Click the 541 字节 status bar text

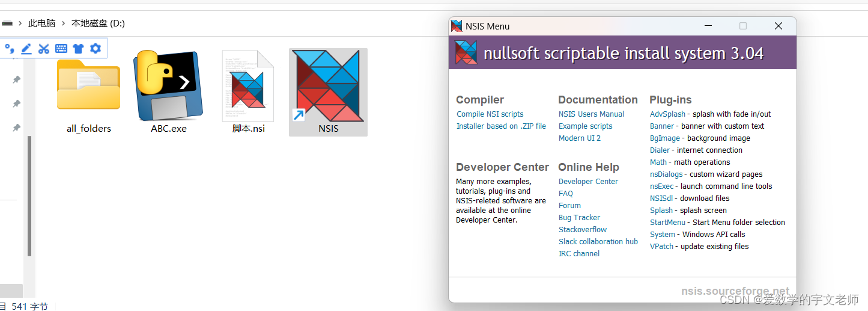tap(29, 306)
